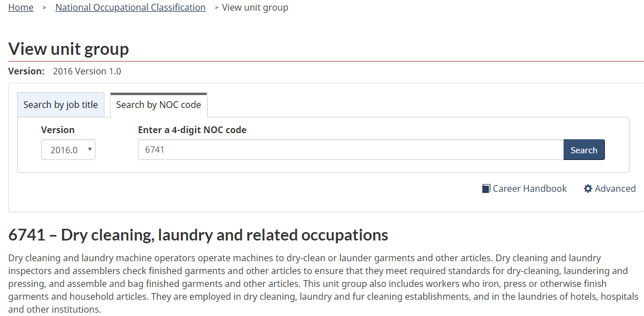Click the chevron separator after Home breadcrumb
This screenshot has width=644, height=316.
pyautogui.click(x=44, y=8)
